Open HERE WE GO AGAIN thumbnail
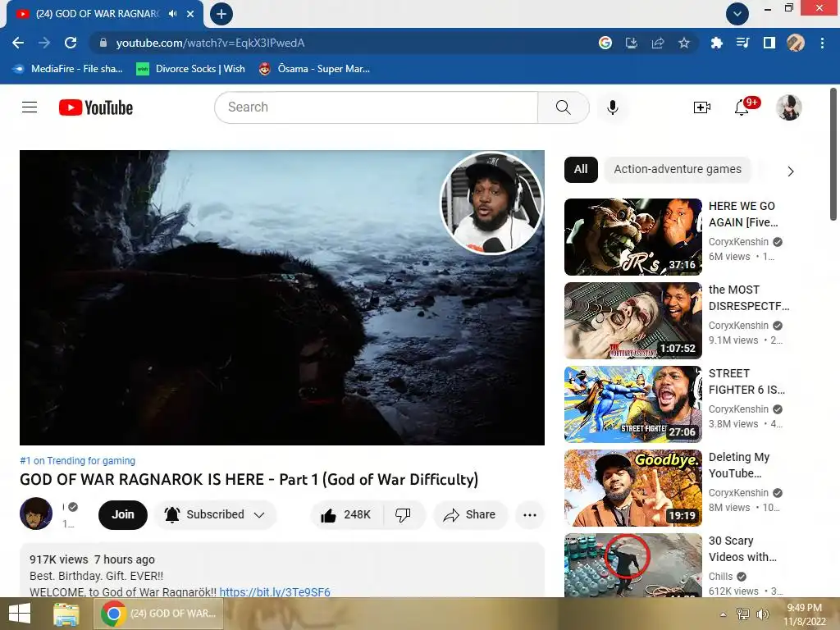Screen dimensions: 840x630 (x=633, y=237)
